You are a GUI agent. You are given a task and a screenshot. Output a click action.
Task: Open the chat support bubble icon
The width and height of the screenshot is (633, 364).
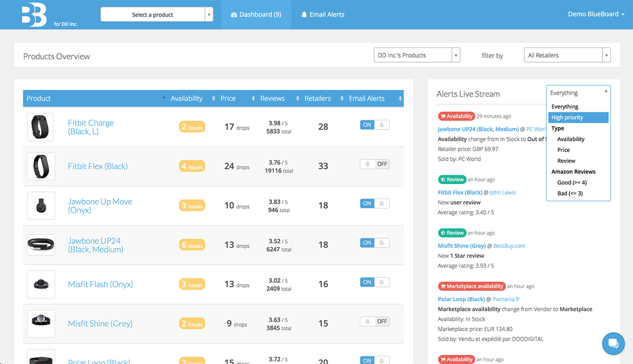pos(613,343)
